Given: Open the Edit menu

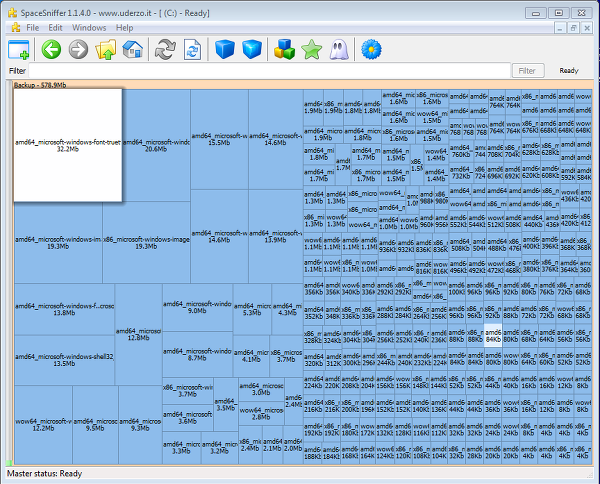Looking at the screenshot, I should click(55, 28).
